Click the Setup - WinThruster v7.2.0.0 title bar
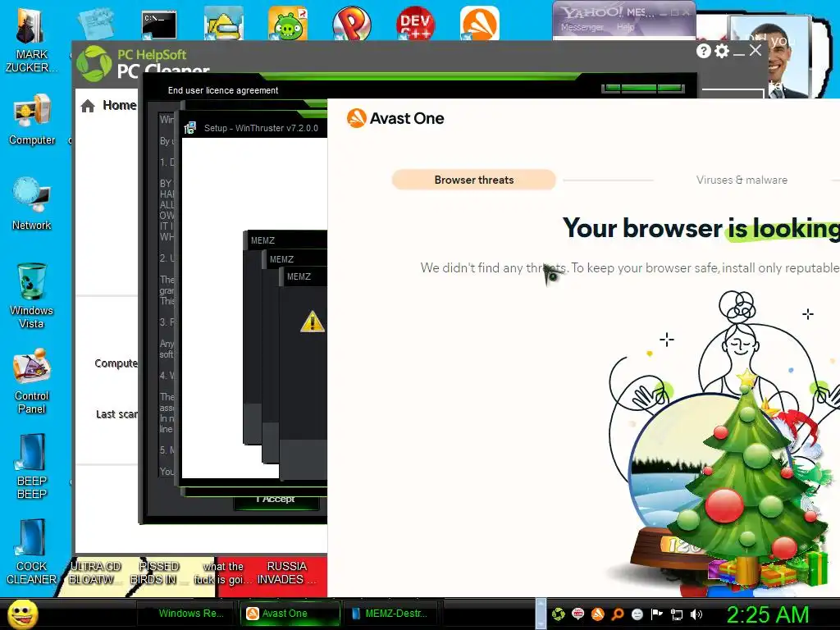 click(x=255, y=128)
